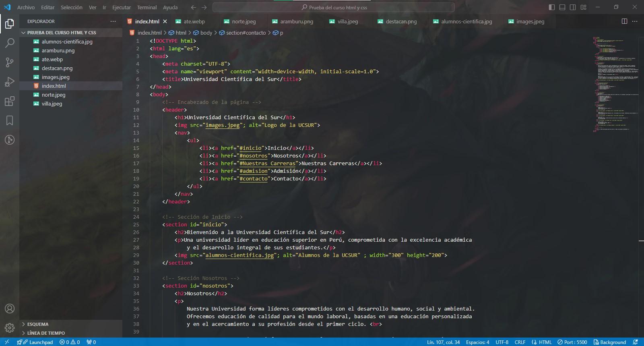Open the Archivo menu
This screenshot has width=644, height=346.
(26, 7)
